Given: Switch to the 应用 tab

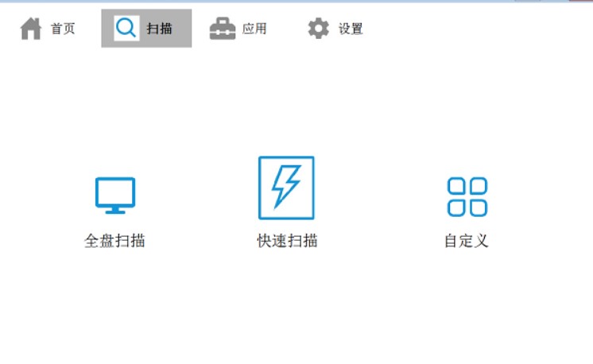Looking at the screenshot, I should 238,29.
